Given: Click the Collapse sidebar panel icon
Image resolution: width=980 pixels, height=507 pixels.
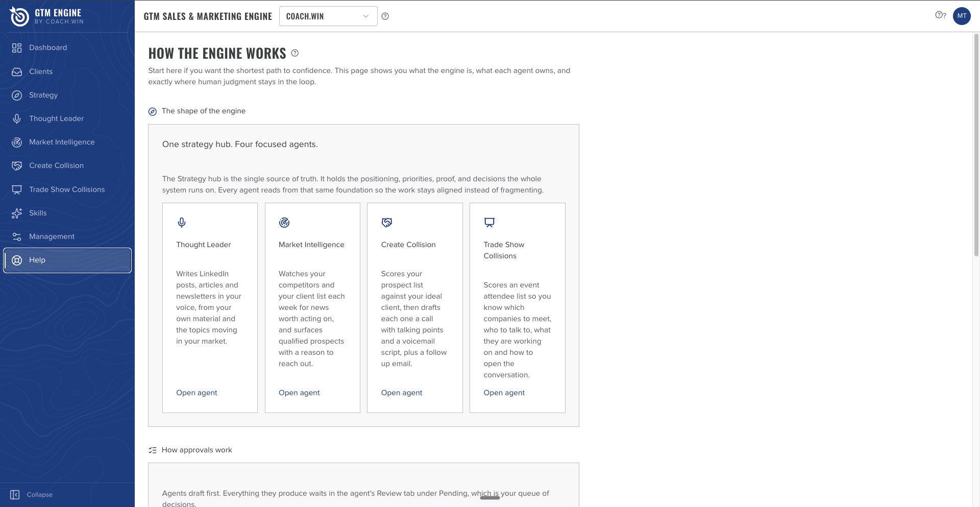Looking at the screenshot, I should (x=15, y=495).
